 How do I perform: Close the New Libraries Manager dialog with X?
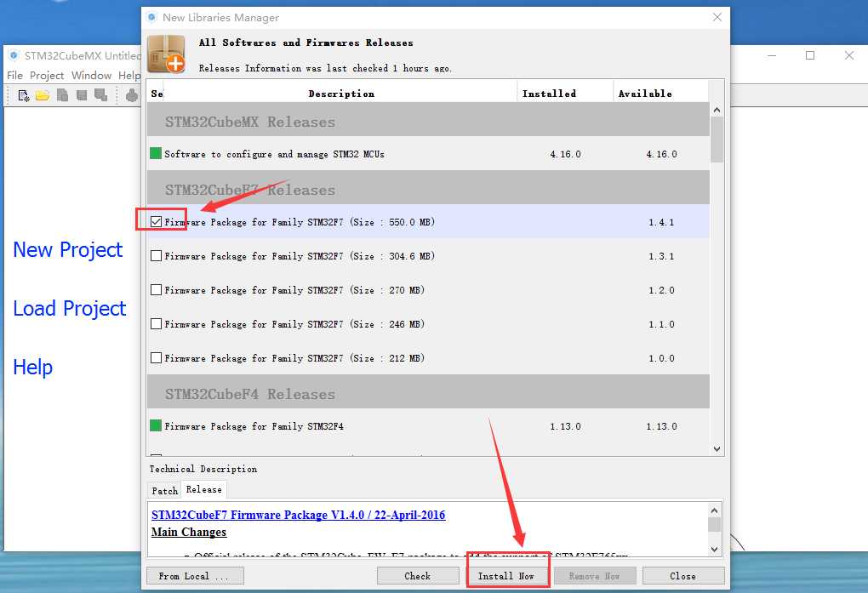click(717, 17)
